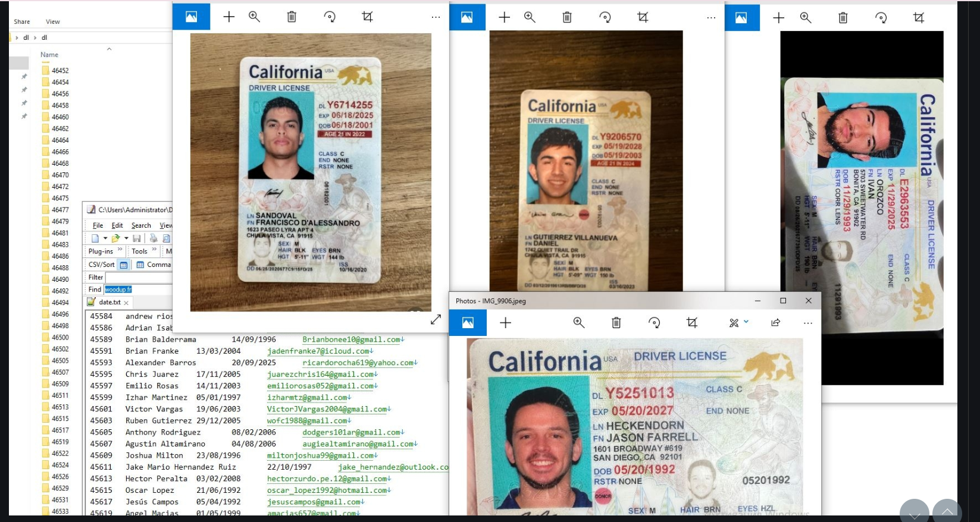Expand the Open file dropdown arrow
The image size is (980, 522).
click(x=126, y=238)
